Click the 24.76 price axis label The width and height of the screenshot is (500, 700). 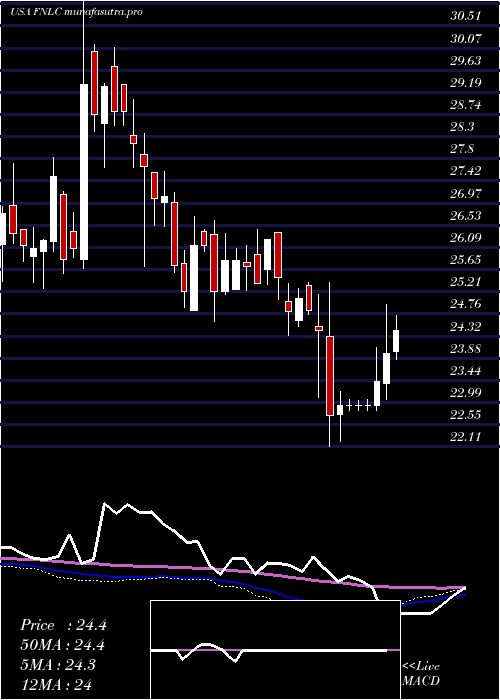point(466,304)
